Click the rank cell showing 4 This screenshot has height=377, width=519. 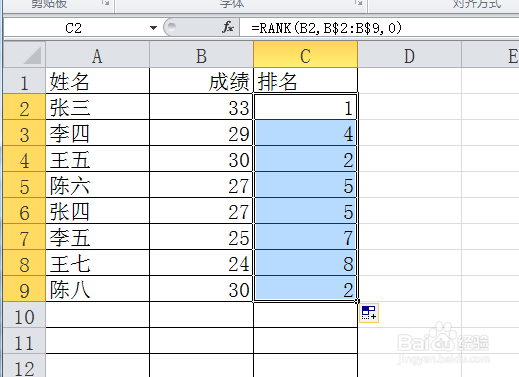[305, 133]
